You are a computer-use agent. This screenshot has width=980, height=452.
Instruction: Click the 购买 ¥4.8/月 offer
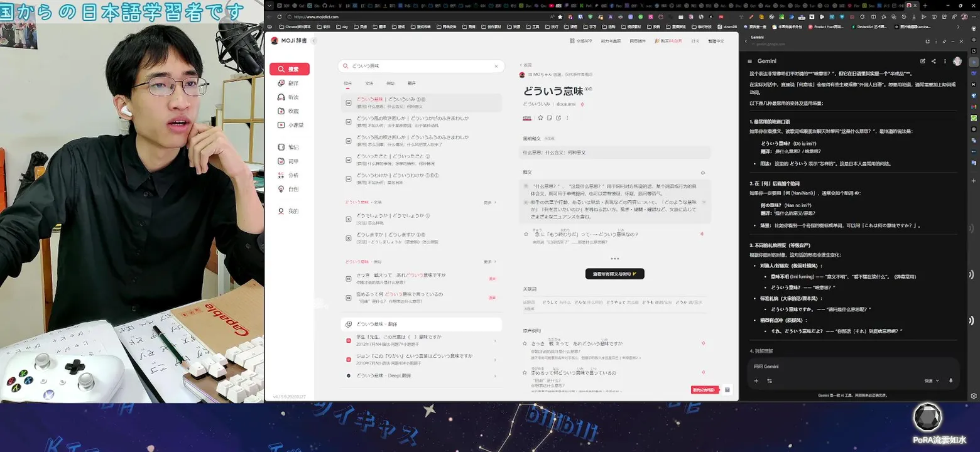click(668, 41)
